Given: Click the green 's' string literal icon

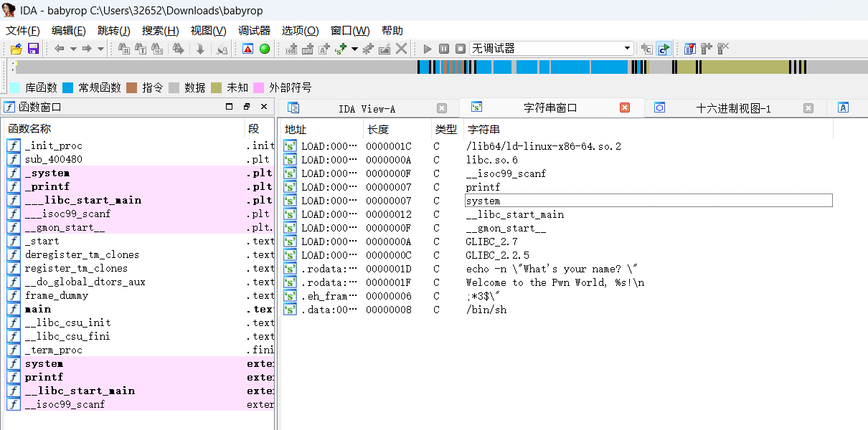Looking at the screenshot, I should tap(341, 49).
